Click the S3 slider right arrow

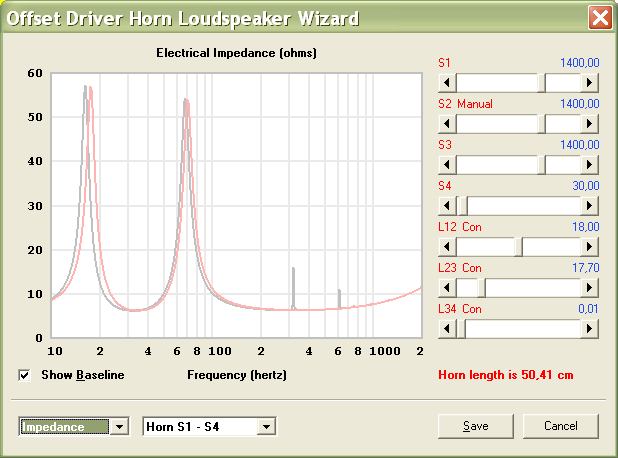point(590,165)
